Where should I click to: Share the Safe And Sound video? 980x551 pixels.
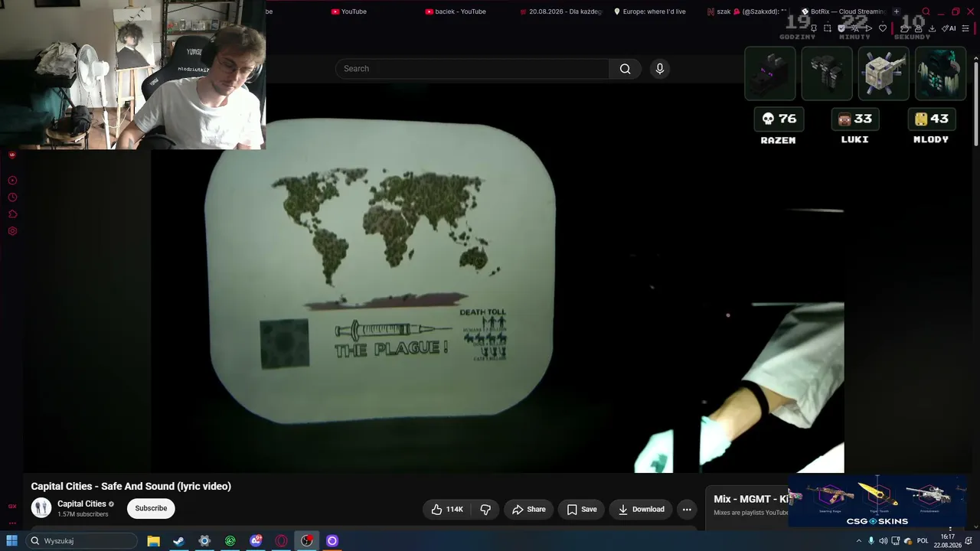(x=529, y=509)
